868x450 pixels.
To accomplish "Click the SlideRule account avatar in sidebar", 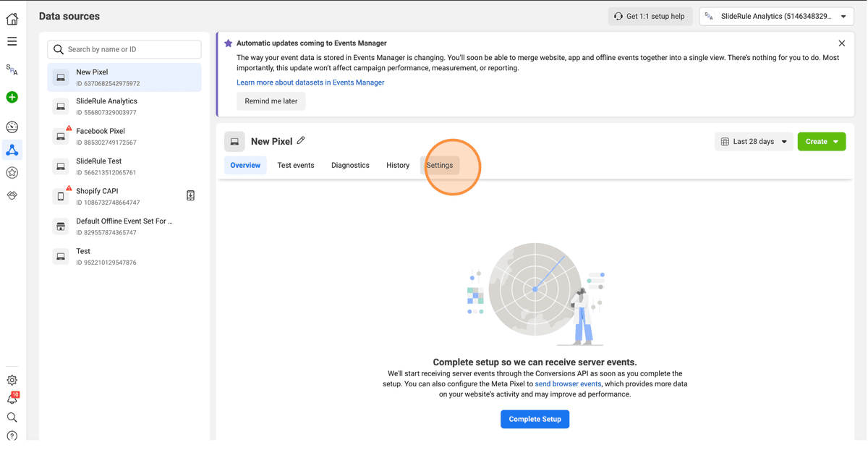I will [12, 70].
